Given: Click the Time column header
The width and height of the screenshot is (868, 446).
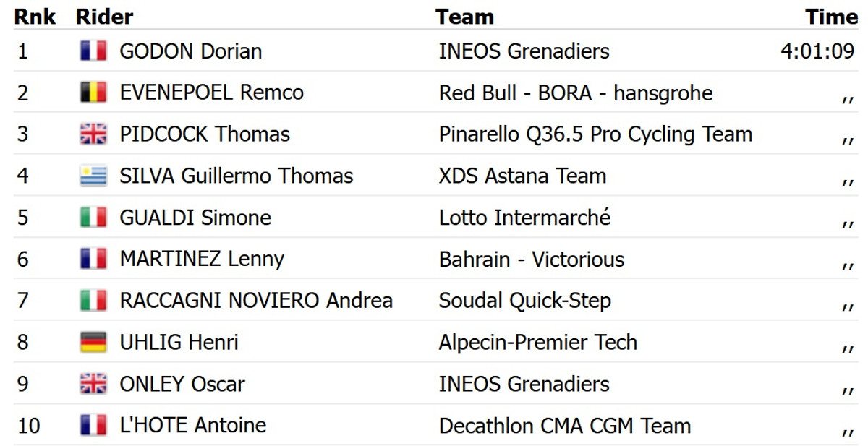Looking at the screenshot, I should coord(831,17).
